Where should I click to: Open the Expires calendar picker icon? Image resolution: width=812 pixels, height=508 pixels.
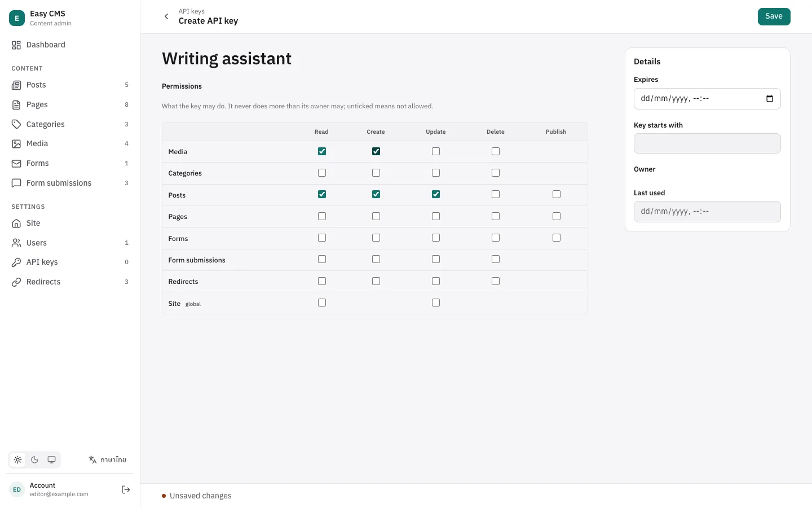[770, 99]
